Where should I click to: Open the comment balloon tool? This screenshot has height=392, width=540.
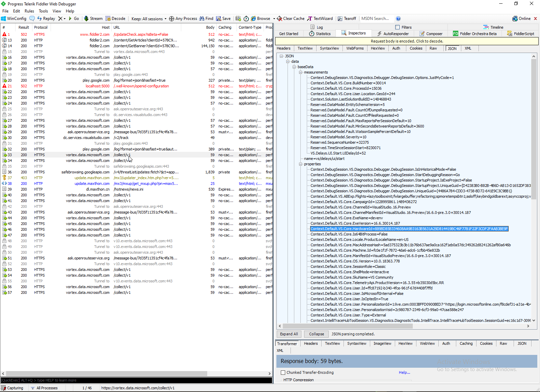32,19
